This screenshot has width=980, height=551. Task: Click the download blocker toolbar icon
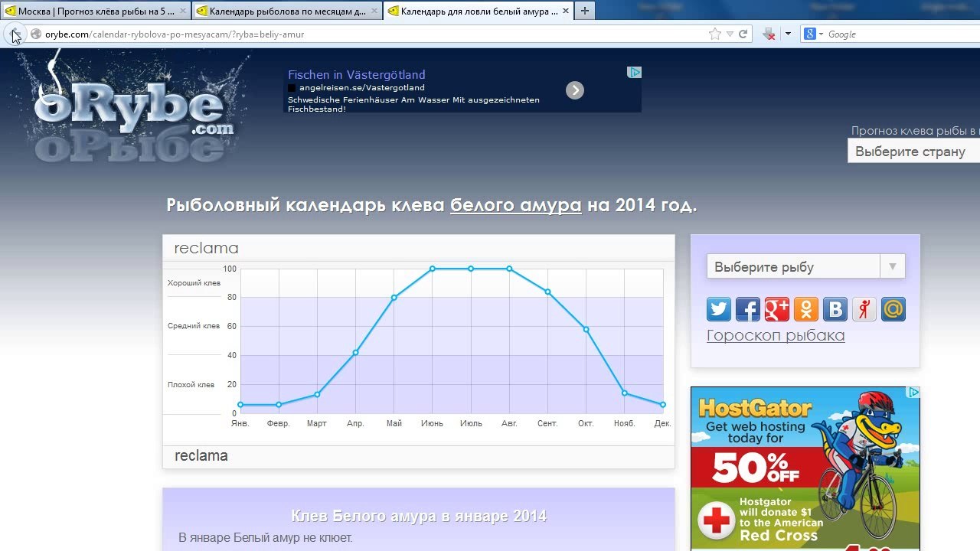tap(769, 34)
